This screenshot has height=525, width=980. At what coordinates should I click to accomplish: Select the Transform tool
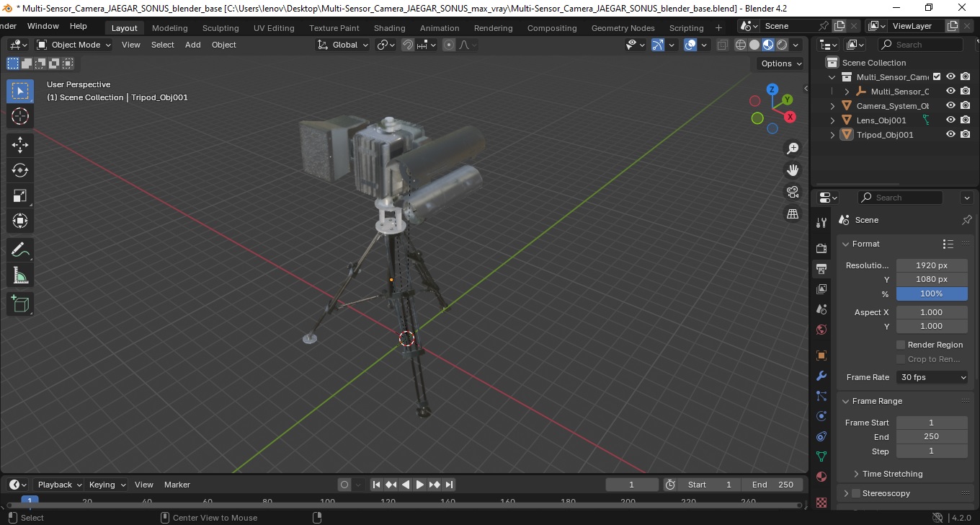tap(20, 221)
